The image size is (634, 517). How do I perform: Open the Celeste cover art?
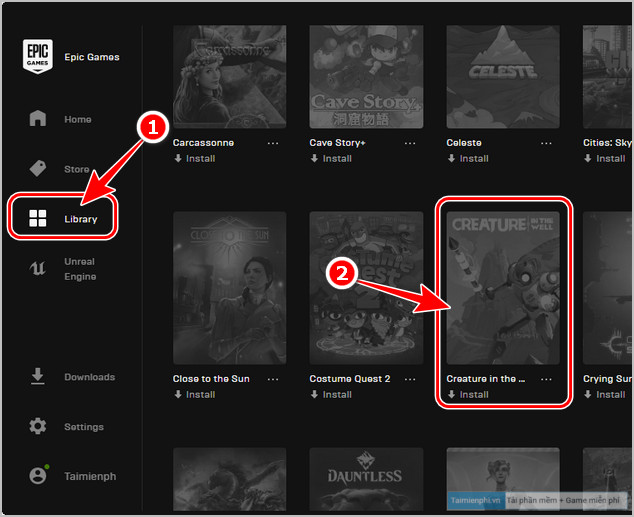(x=503, y=77)
